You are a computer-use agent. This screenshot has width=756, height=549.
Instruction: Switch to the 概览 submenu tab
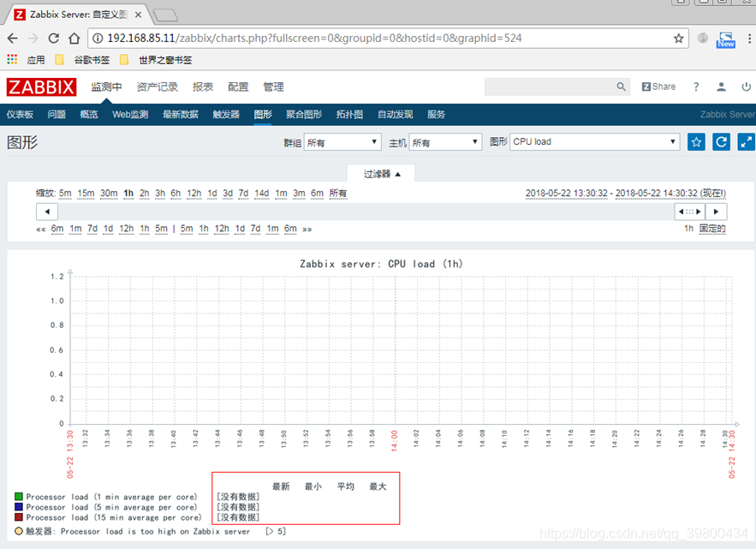click(89, 114)
